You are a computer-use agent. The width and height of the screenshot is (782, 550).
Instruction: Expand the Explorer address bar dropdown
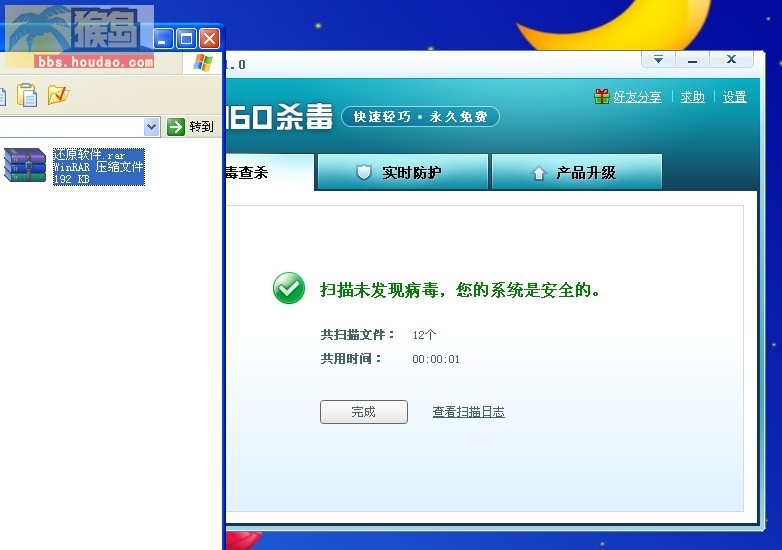(152, 127)
